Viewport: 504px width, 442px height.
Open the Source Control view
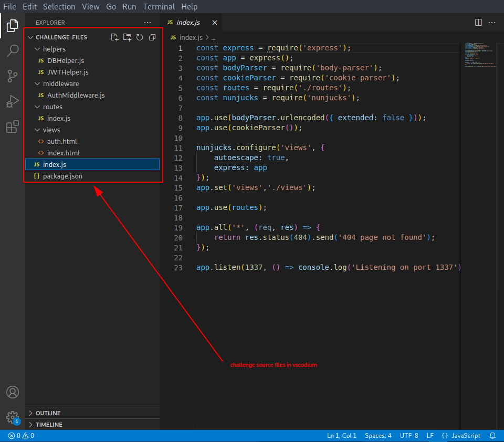pos(13,76)
